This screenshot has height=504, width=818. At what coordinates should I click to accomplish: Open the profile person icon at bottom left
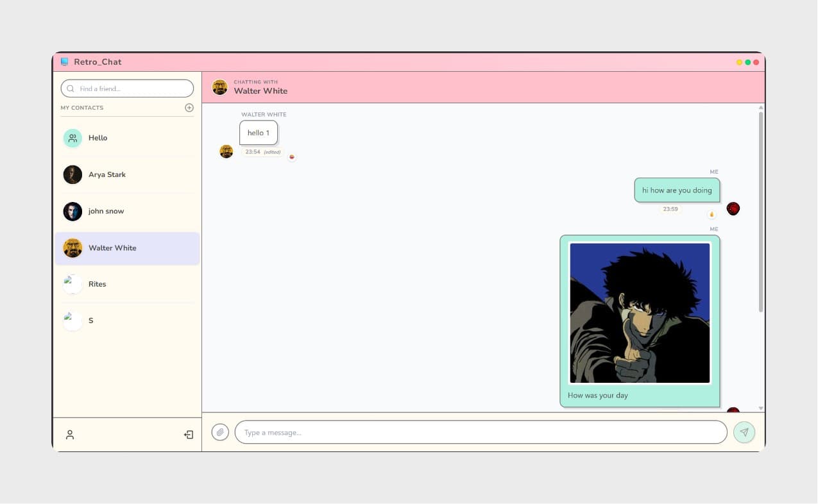tap(69, 434)
